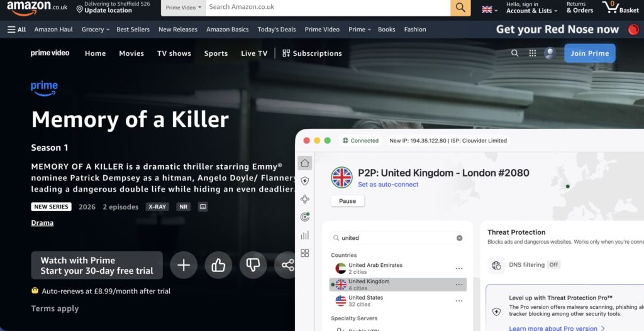Click the Amazon.co.uk logo
The width and height of the screenshot is (644, 331).
(x=37, y=8)
